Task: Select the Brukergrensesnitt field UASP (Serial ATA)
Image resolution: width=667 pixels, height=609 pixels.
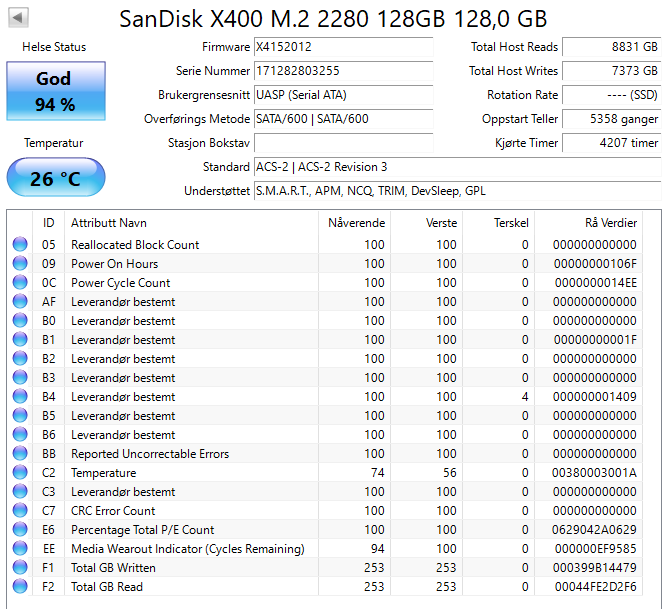Action: click(343, 95)
